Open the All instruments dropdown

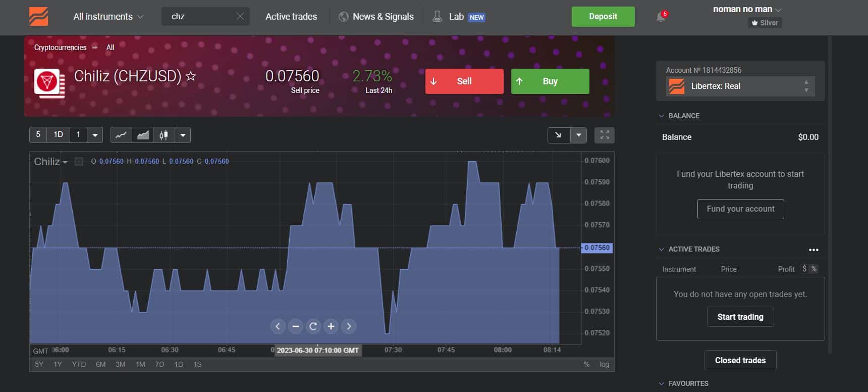click(108, 17)
